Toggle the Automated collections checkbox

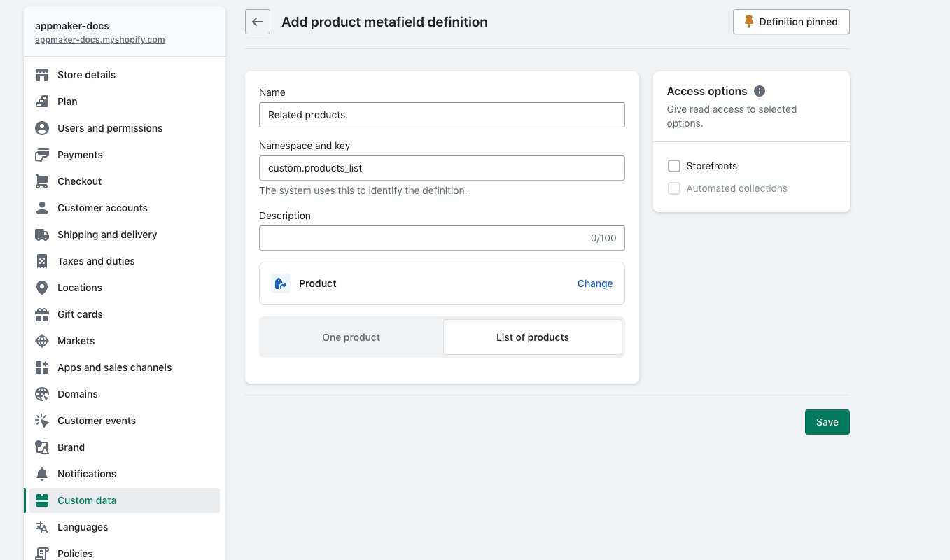click(x=674, y=188)
